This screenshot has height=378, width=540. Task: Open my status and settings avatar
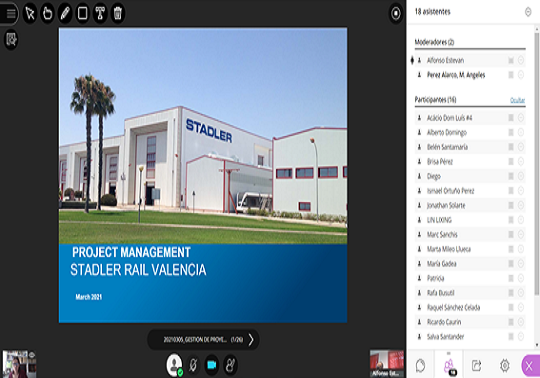pyautogui.click(x=175, y=365)
